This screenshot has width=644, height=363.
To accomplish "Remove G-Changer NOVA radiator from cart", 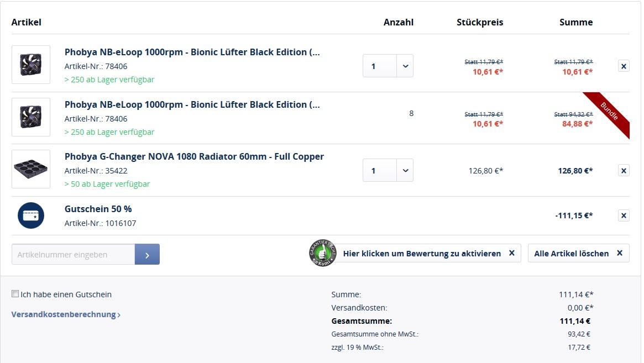I will click(x=624, y=171).
